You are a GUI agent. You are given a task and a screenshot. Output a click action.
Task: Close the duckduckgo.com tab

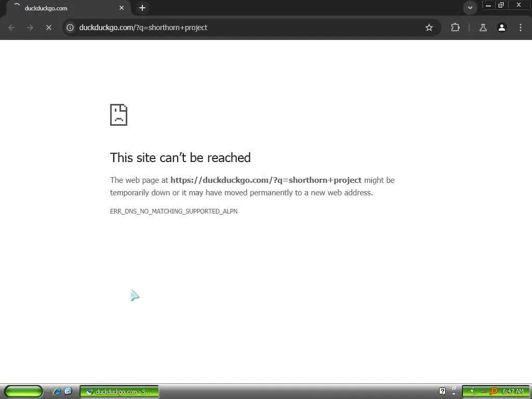pyautogui.click(x=122, y=8)
